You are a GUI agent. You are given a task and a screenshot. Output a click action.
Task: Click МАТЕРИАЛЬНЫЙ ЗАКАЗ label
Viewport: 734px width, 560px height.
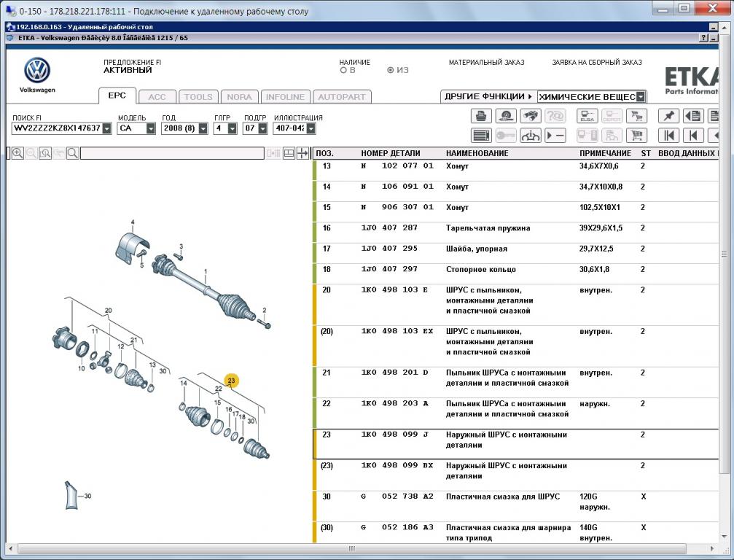(x=486, y=62)
